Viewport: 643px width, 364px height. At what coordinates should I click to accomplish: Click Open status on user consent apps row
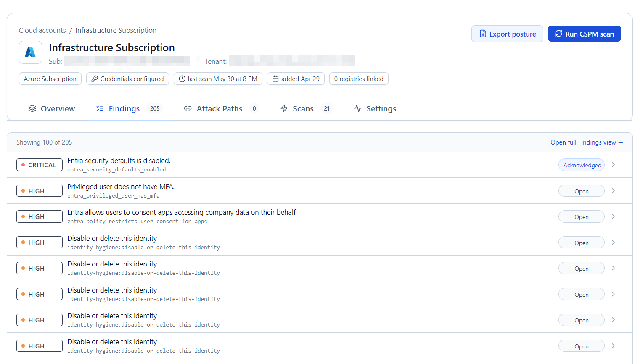coord(582,216)
